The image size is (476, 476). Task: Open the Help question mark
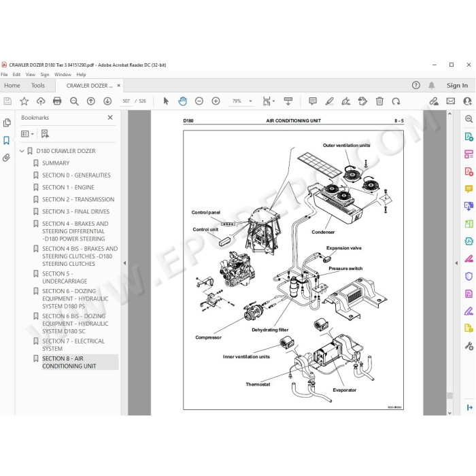click(x=416, y=85)
